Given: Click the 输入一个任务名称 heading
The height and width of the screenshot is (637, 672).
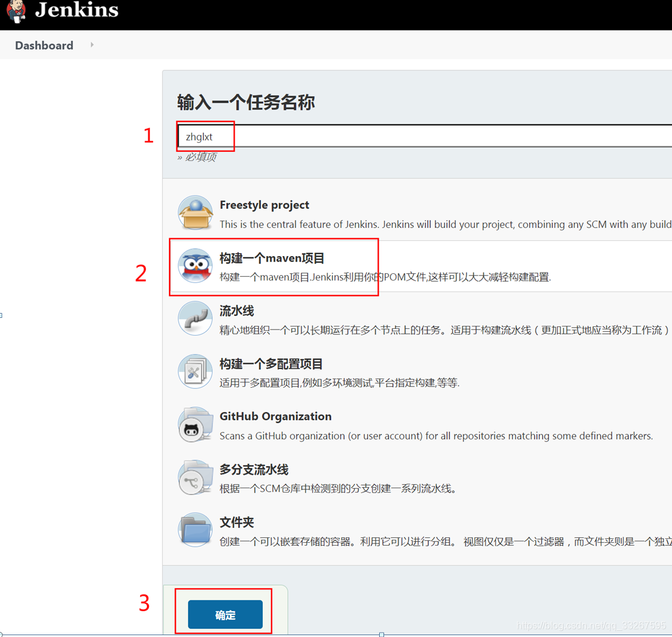Looking at the screenshot, I should coord(246,102).
